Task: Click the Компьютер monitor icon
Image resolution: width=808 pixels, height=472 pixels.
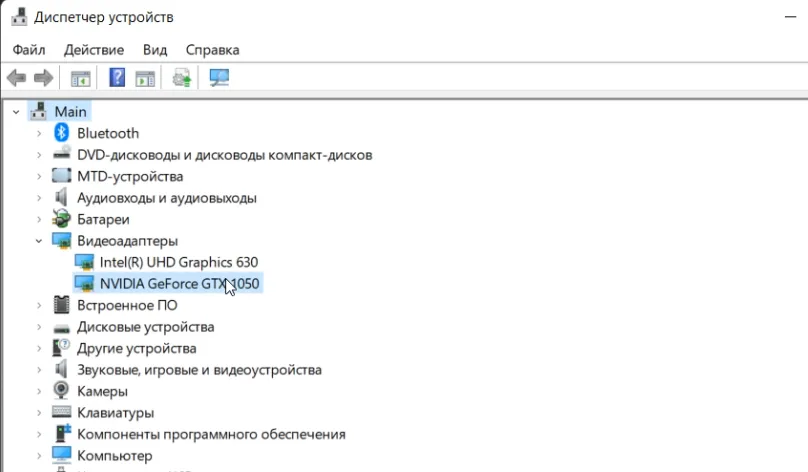Action: [x=61, y=454]
